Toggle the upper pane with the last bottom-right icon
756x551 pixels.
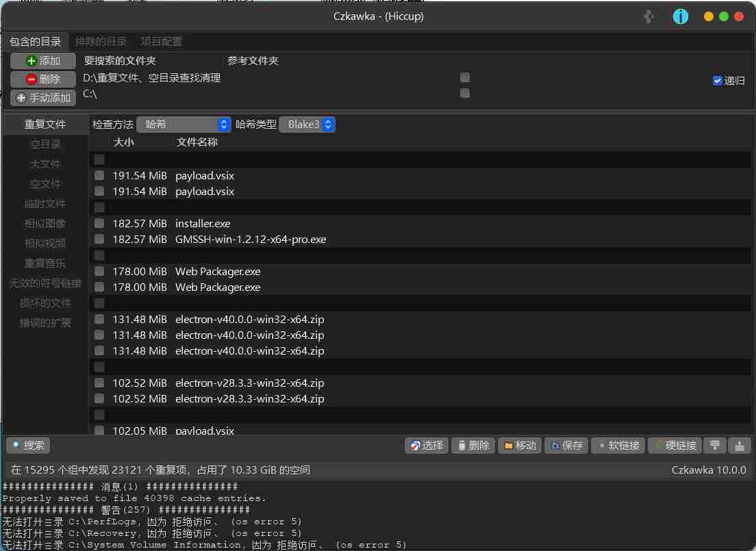[x=740, y=446]
